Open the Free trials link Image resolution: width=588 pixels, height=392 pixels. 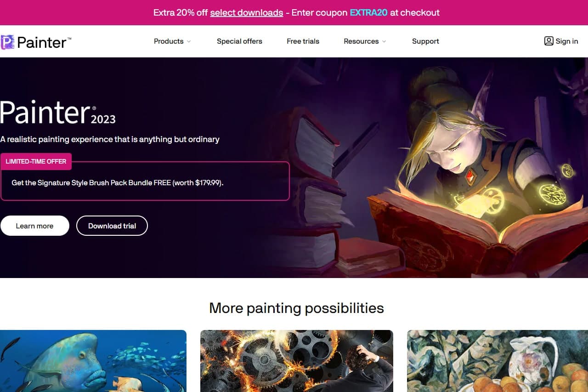pyautogui.click(x=303, y=41)
